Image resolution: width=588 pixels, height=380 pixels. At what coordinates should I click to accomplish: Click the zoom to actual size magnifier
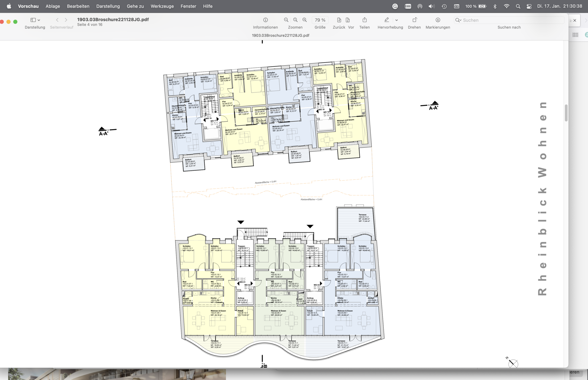[x=296, y=20]
